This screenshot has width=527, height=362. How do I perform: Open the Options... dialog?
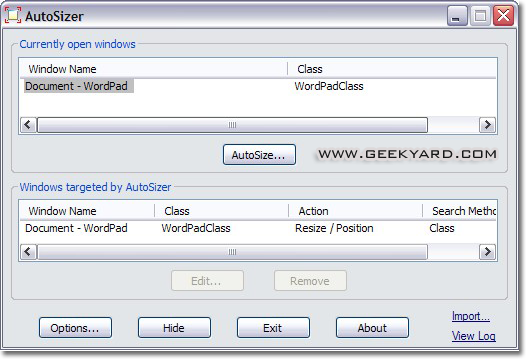tap(75, 327)
